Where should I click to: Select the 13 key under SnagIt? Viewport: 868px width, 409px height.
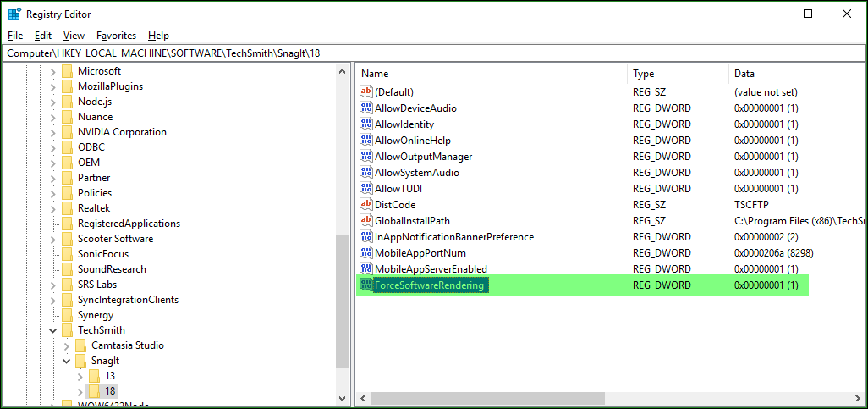(x=110, y=376)
